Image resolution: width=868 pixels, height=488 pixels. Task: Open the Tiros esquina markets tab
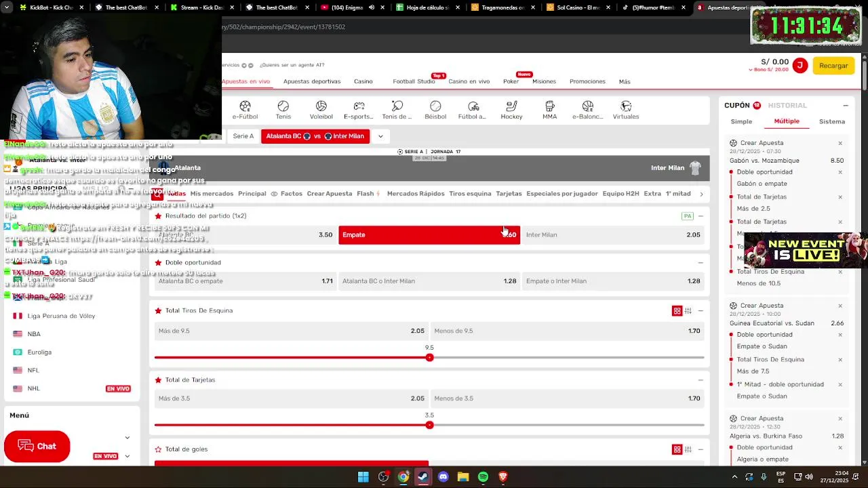470,194
